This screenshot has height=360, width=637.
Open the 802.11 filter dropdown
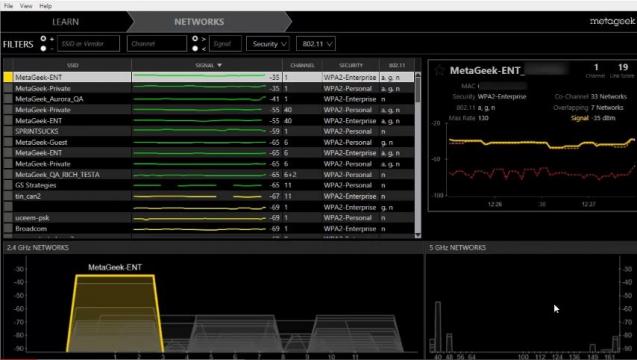pos(316,44)
